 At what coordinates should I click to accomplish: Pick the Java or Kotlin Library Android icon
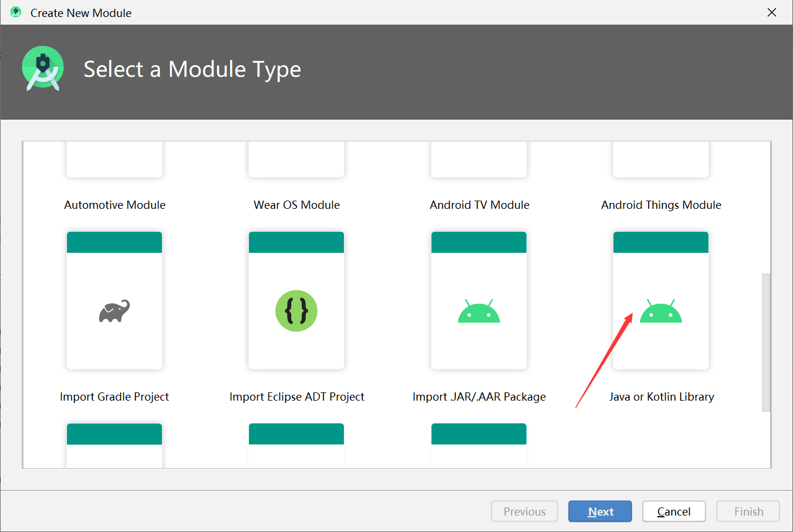[x=661, y=311]
